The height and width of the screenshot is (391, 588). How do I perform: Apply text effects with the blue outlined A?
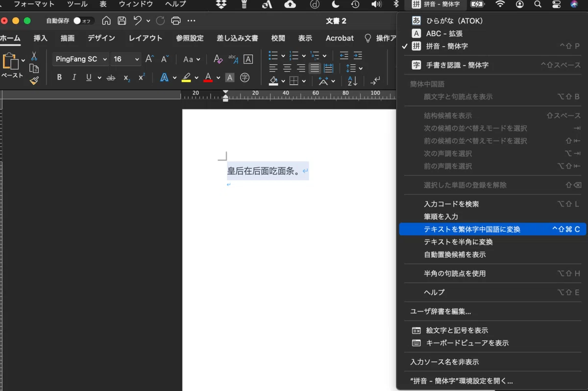coord(164,77)
